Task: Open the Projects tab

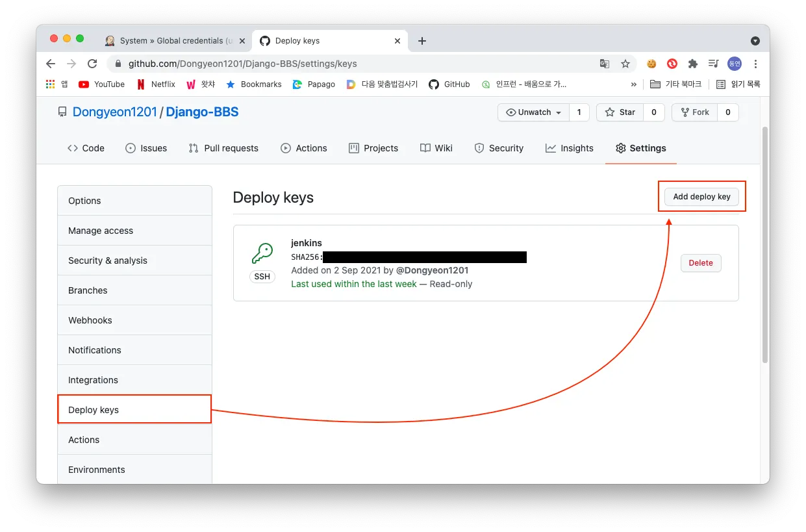Action: 373,148
